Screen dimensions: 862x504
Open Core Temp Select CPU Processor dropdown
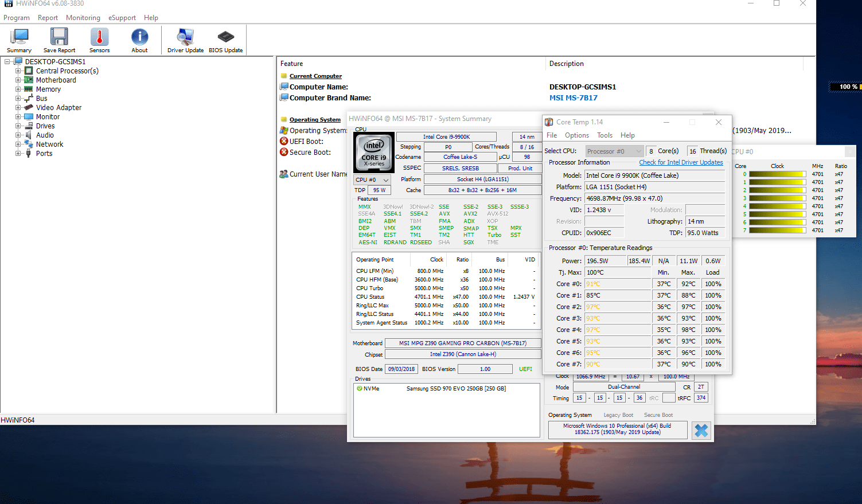[614, 151]
